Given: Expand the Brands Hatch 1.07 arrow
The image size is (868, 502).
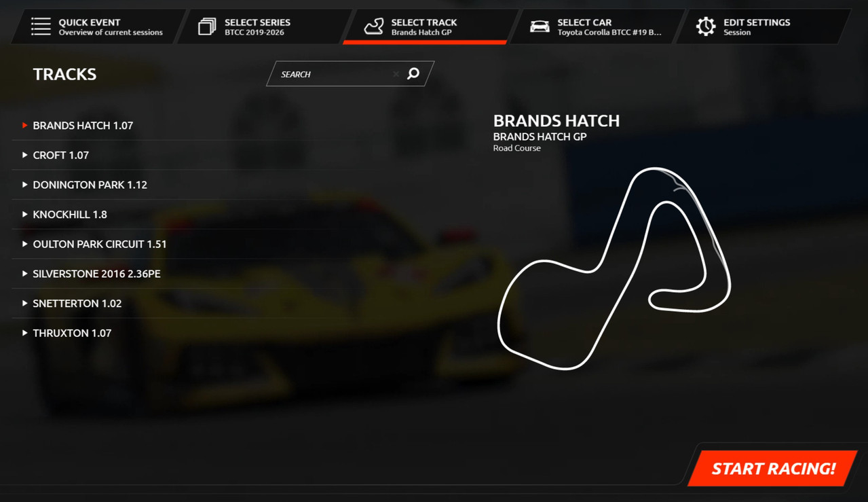Looking at the screenshot, I should click(x=24, y=126).
